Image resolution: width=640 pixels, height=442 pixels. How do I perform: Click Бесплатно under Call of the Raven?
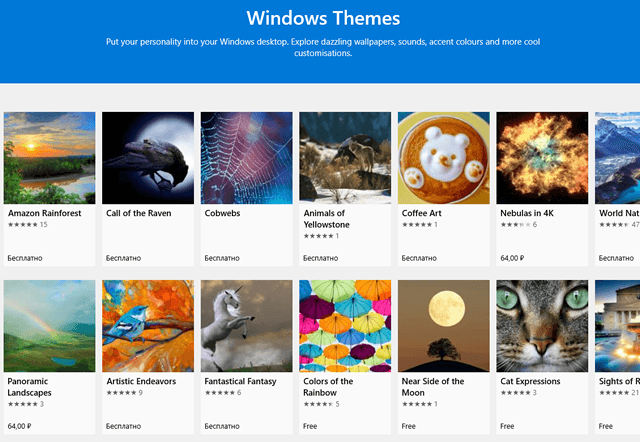tap(123, 258)
